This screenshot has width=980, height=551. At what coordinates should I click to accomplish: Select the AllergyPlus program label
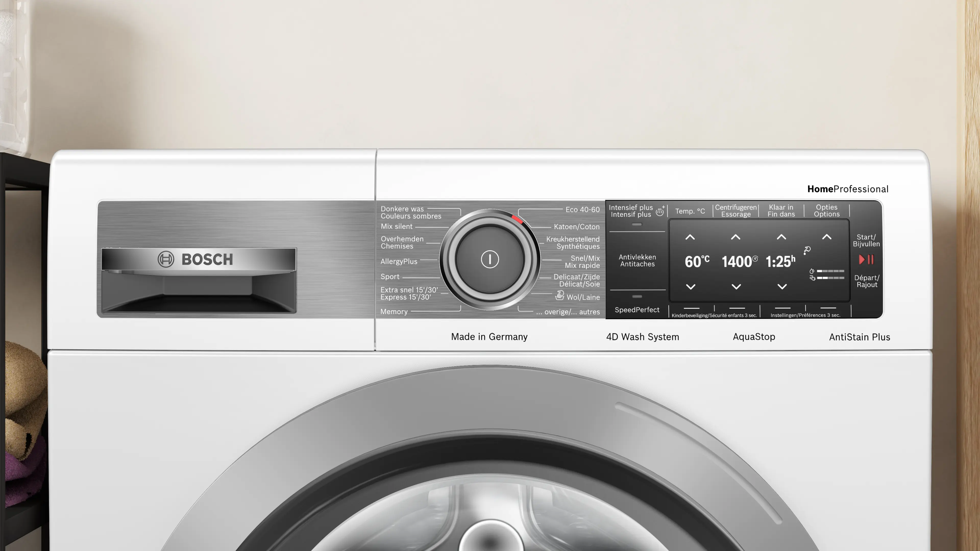click(399, 261)
